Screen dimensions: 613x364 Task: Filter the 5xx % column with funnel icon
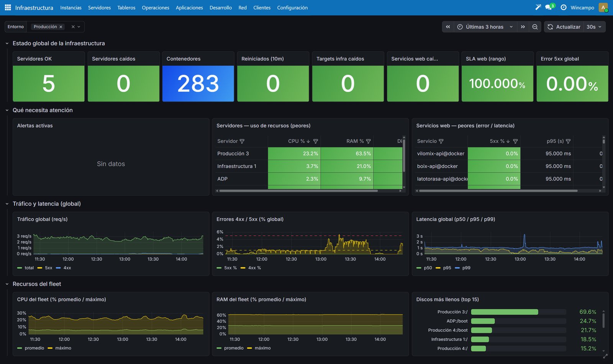515,141
